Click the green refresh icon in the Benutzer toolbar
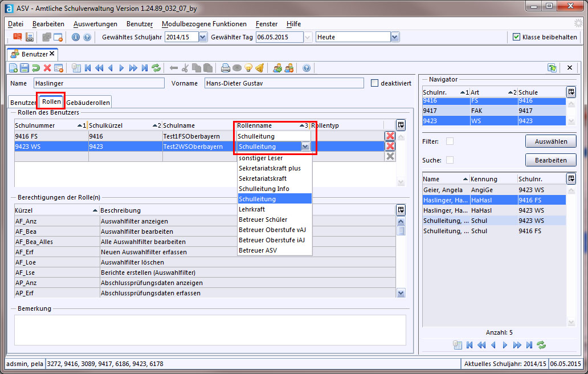Screen dimensions: 588x374 point(156,68)
